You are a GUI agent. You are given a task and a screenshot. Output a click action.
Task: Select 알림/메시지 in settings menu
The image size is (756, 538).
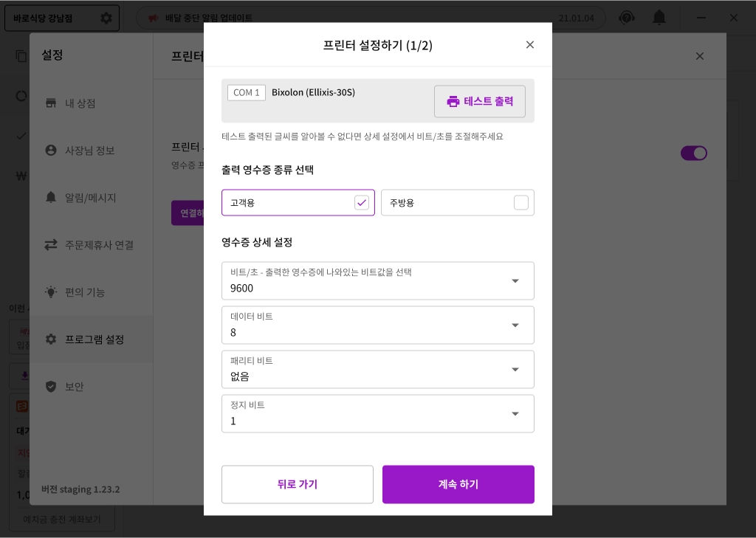(x=90, y=198)
